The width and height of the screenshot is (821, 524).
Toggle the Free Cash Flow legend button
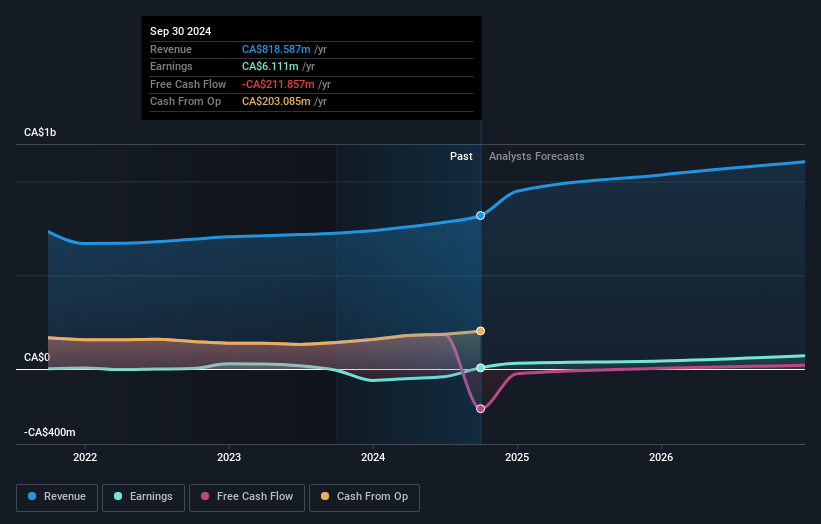click(x=247, y=497)
